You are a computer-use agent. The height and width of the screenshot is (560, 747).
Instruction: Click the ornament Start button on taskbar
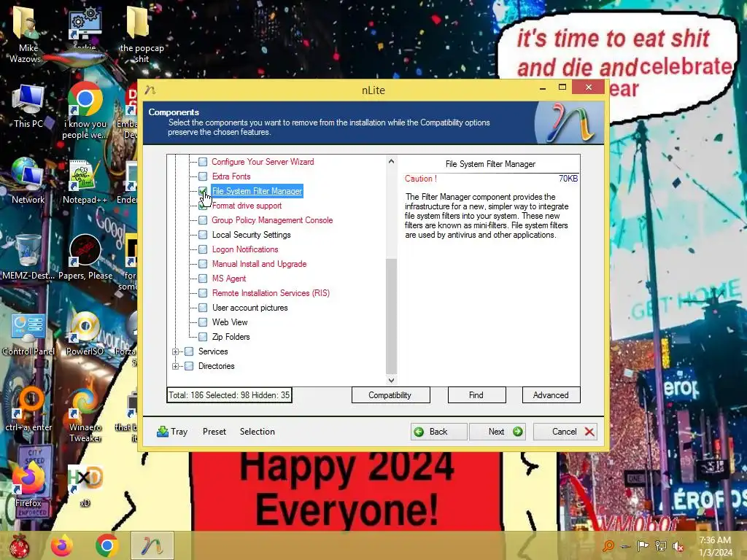pyautogui.click(x=20, y=546)
